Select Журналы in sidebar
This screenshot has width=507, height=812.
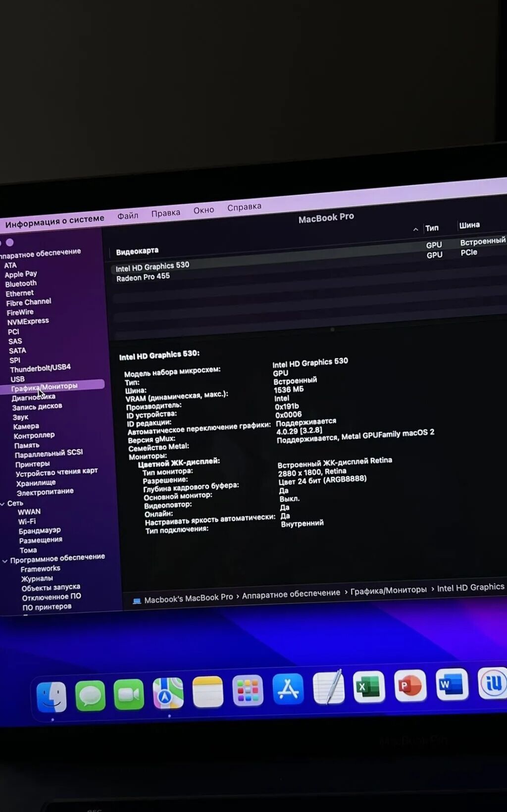point(37,579)
